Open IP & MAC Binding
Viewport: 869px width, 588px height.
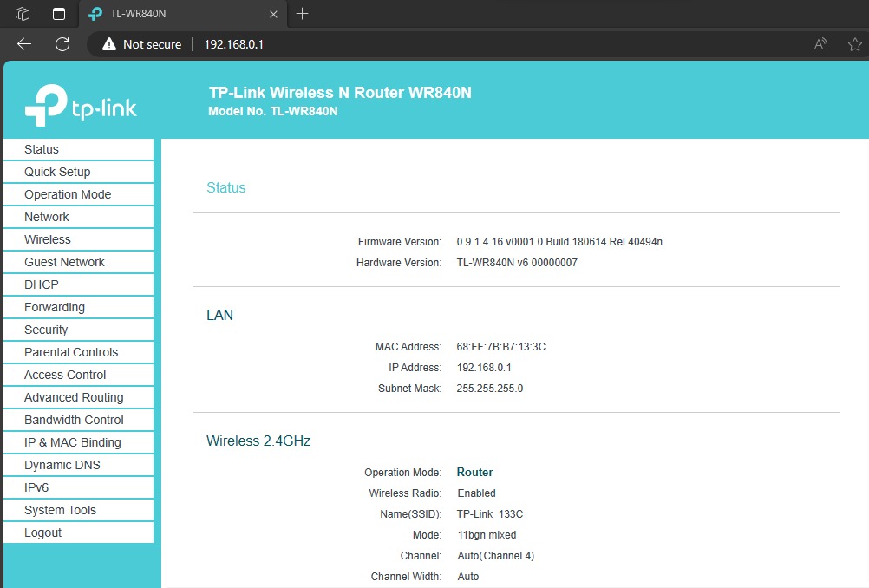click(x=78, y=442)
